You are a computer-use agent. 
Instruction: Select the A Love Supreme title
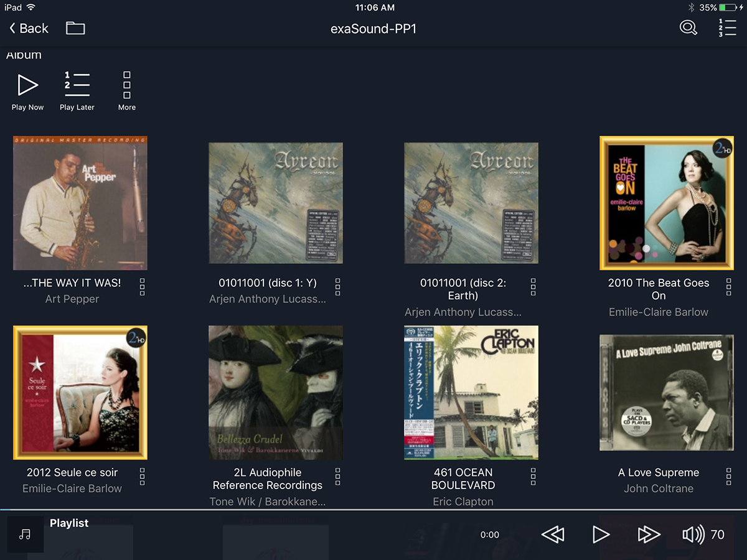659,473
